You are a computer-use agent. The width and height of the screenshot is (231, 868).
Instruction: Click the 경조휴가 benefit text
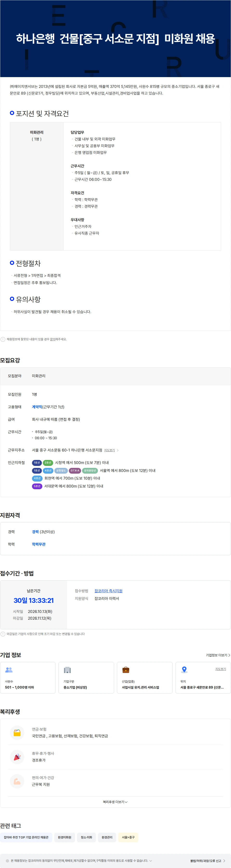pos(39,760)
